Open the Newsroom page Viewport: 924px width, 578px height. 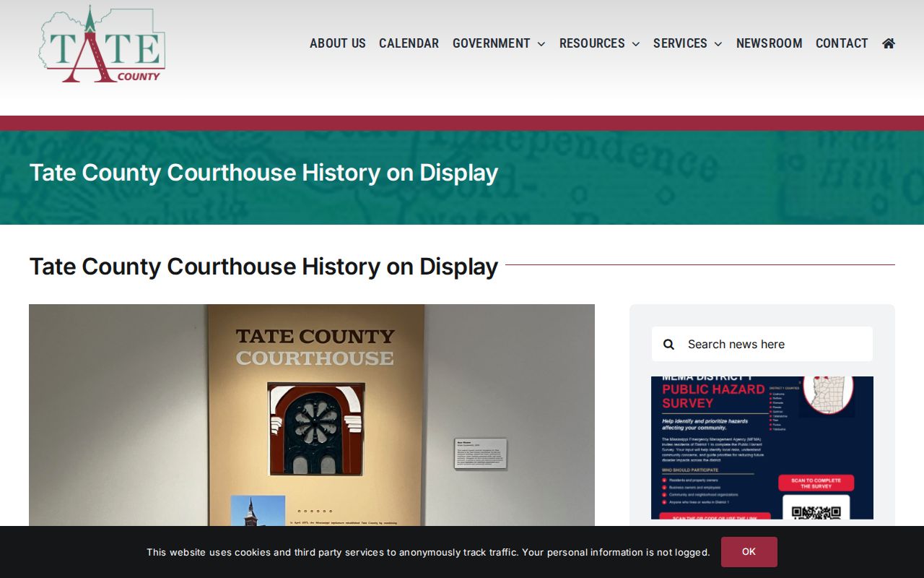(x=769, y=43)
